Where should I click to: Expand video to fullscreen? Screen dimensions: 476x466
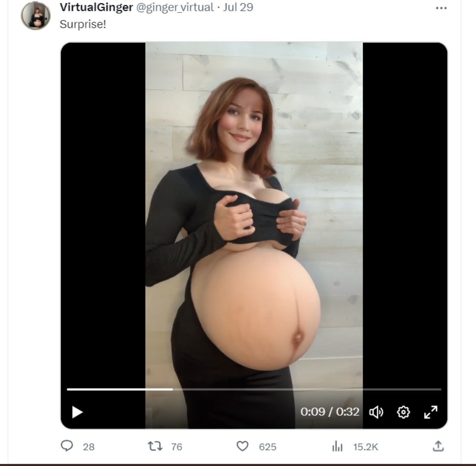(x=430, y=412)
